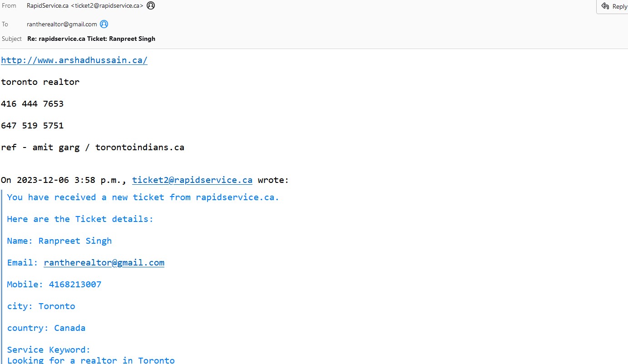Click the Subject header label
The height and width of the screenshot is (364, 628).
[x=12, y=39]
